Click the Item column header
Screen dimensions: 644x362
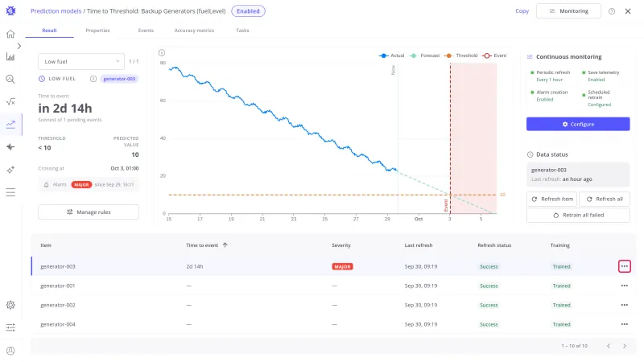coord(46,245)
